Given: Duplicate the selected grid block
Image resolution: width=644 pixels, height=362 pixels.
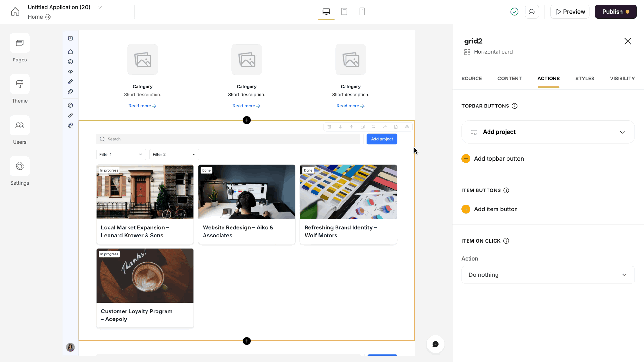Looking at the screenshot, I should pyautogui.click(x=363, y=127).
